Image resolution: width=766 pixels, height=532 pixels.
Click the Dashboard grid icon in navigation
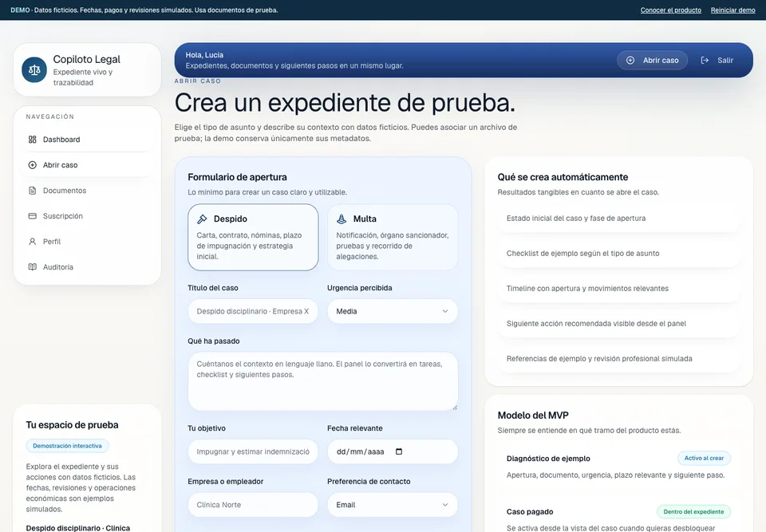pos(32,140)
